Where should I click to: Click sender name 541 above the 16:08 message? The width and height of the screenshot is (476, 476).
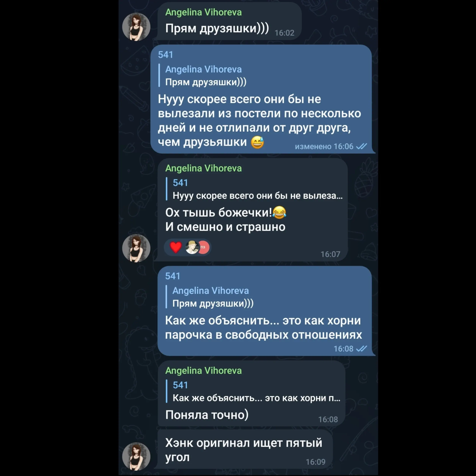pyautogui.click(x=173, y=276)
